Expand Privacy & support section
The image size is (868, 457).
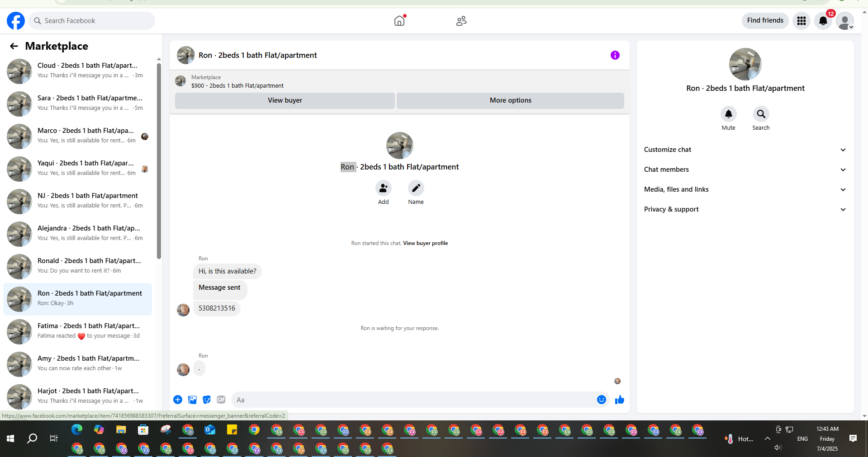point(745,209)
